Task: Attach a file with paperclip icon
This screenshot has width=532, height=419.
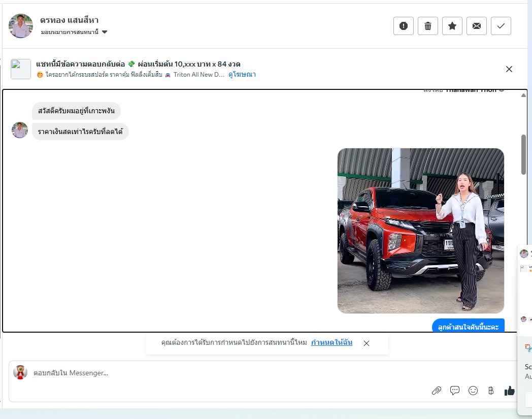Action: tap(437, 391)
